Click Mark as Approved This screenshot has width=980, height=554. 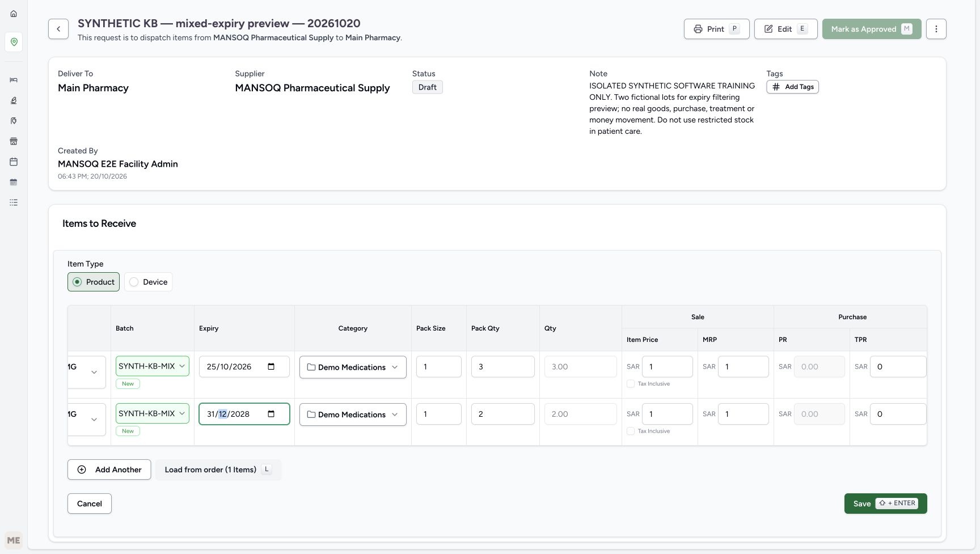pyautogui.click(x=872, y=29)
